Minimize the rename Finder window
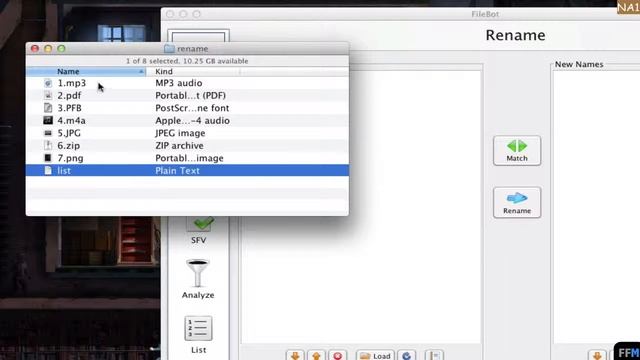Image resolution: width=640 pixels, height=360 pixels. [48, 49]
